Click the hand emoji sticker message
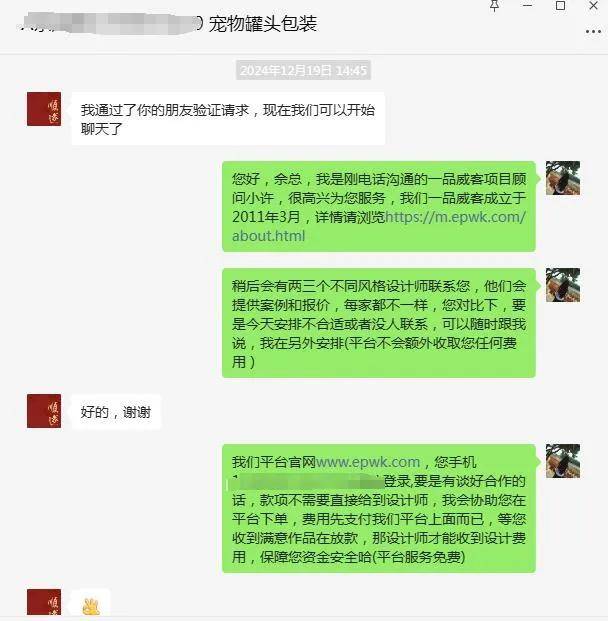 point(91,604)
